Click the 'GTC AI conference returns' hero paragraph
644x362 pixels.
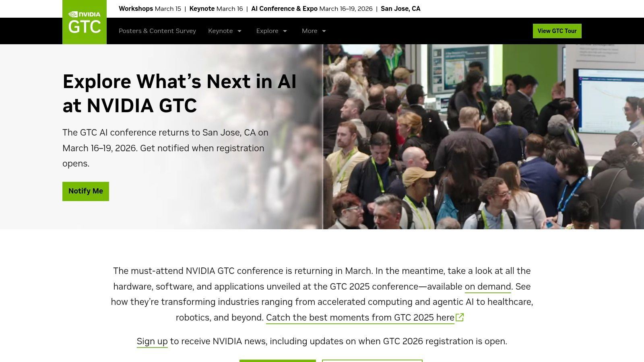pyautogui.click(x=165, y=148)
